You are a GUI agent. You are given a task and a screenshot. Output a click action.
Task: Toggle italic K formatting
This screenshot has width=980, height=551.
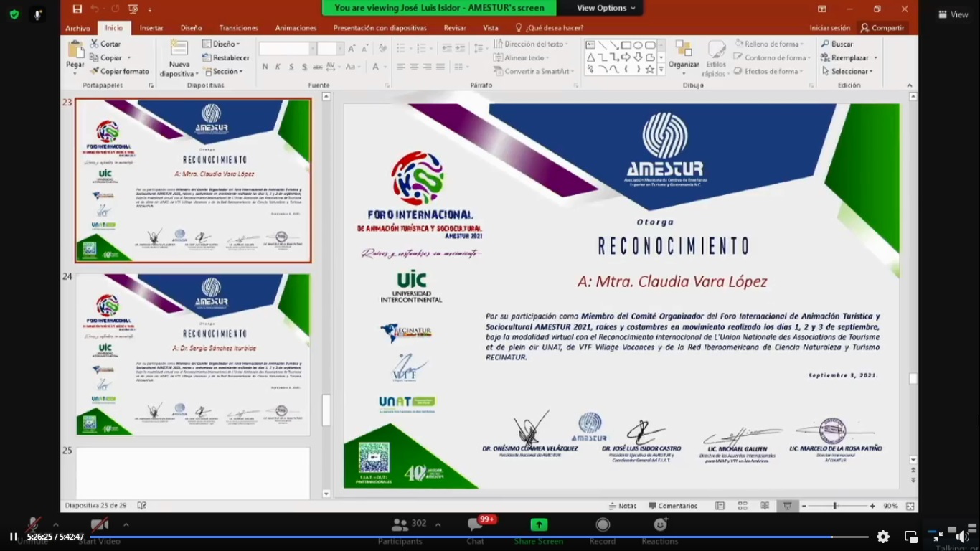click(x=278, y=67)
